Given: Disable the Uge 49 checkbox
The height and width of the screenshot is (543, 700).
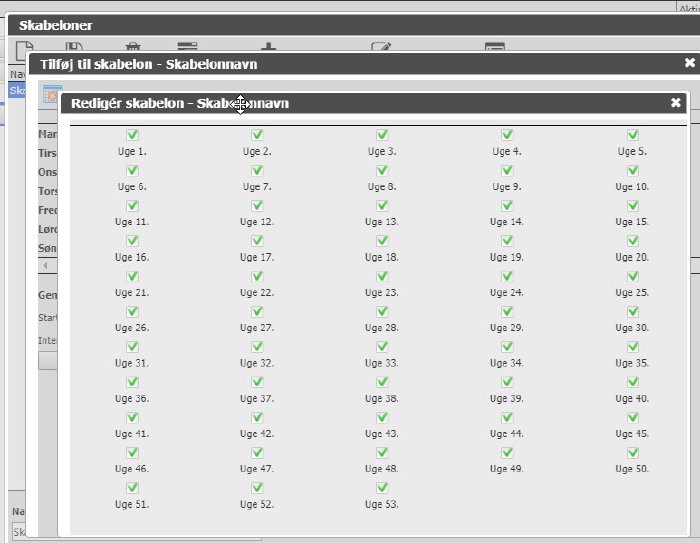Looking at the screenshot, I should (x=507, y=452).
